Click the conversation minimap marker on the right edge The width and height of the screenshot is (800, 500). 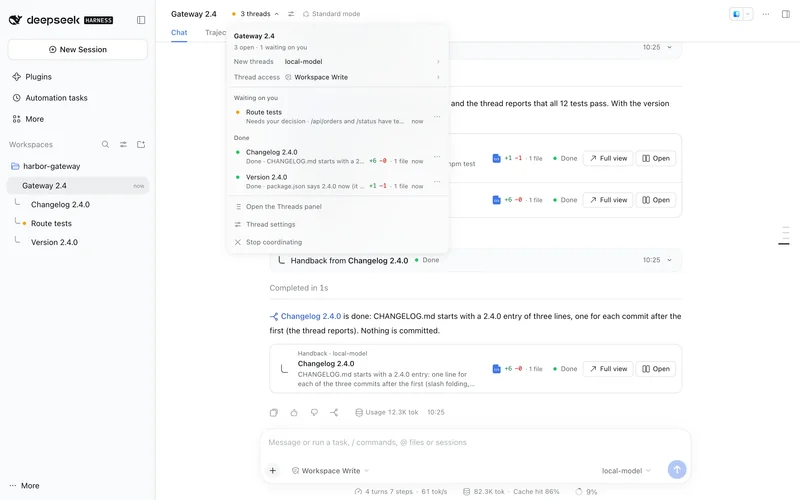point(784,244)
